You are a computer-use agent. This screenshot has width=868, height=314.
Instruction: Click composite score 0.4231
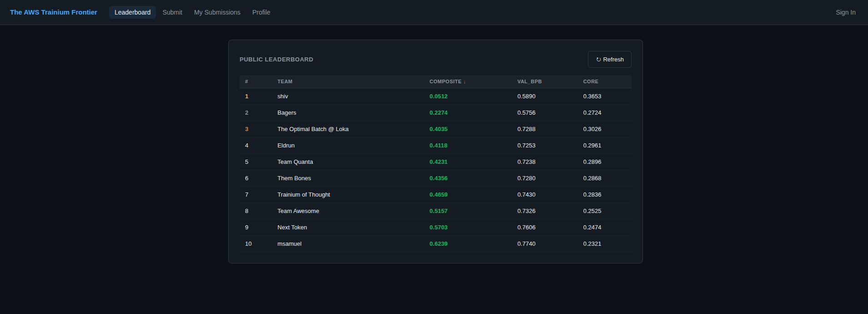(438, 162)
